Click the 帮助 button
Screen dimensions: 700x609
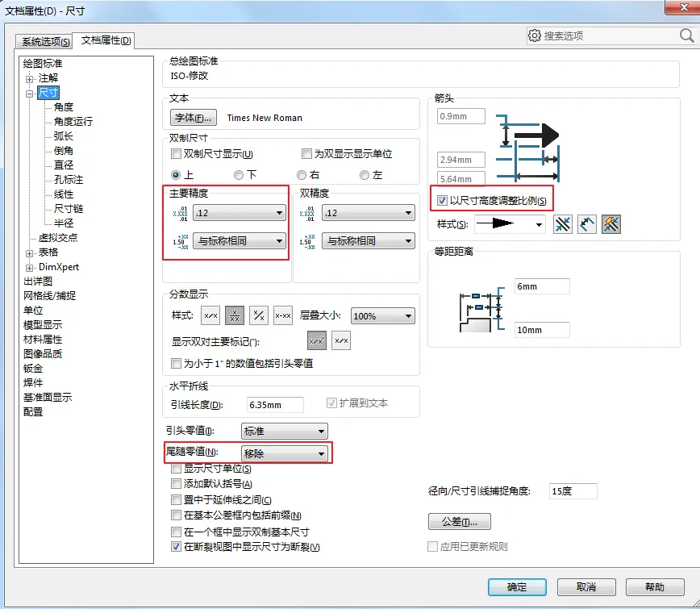(x=655, y=586)
